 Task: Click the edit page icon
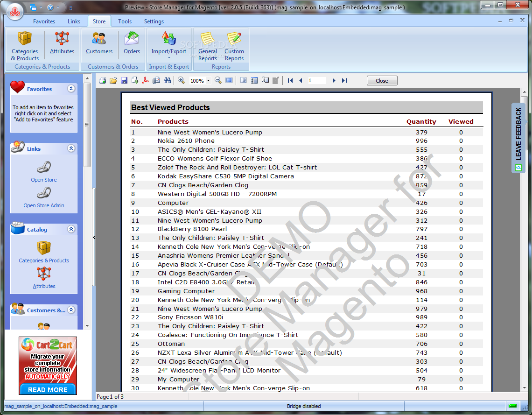pos(276,80)
